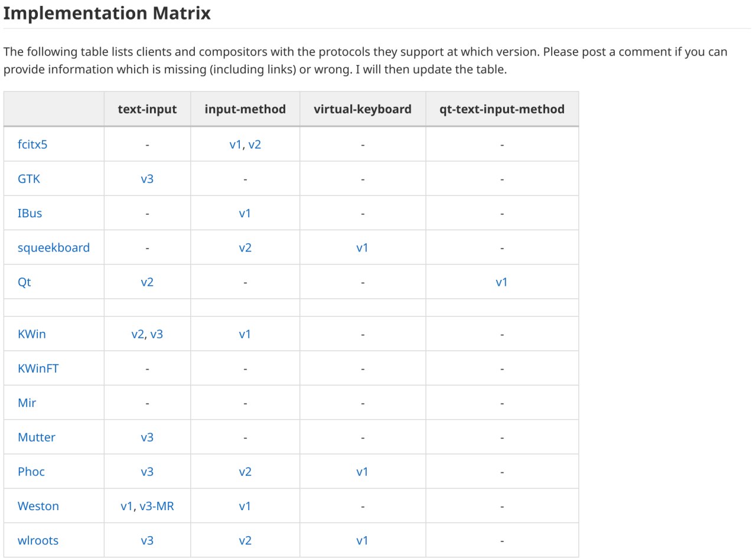Click the IBus link
756x558 pixels.
tap(30, 213)
